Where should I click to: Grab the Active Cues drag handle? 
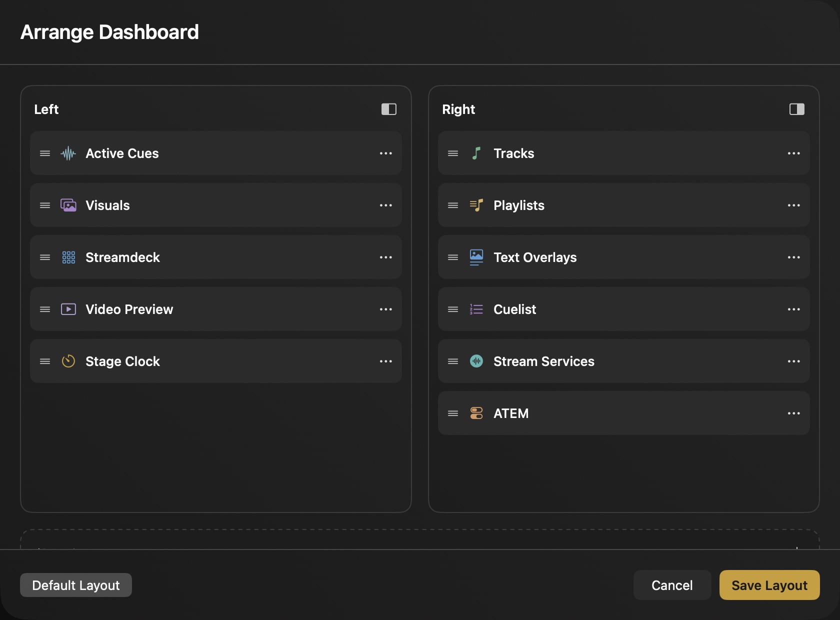click(x=45, y=153)
